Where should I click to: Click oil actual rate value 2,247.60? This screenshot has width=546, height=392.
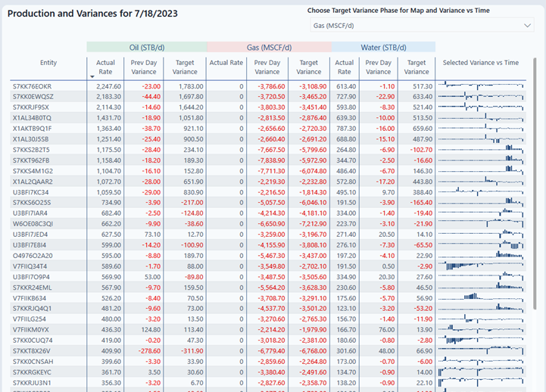click(x=108, y=86)
